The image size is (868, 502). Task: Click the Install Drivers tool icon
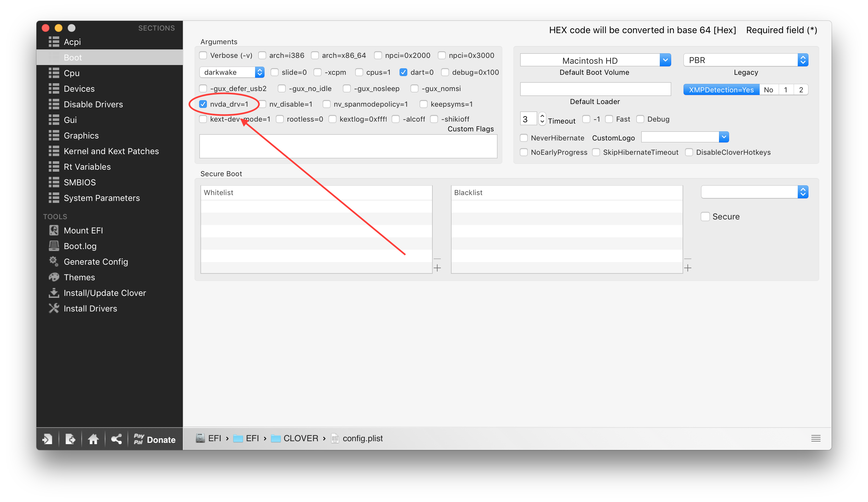point(54,308)
